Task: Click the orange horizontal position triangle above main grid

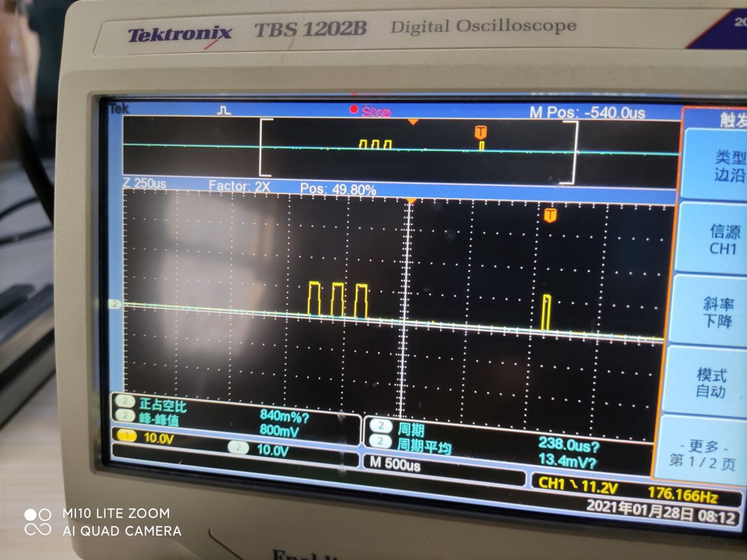Action: point(411,200)
